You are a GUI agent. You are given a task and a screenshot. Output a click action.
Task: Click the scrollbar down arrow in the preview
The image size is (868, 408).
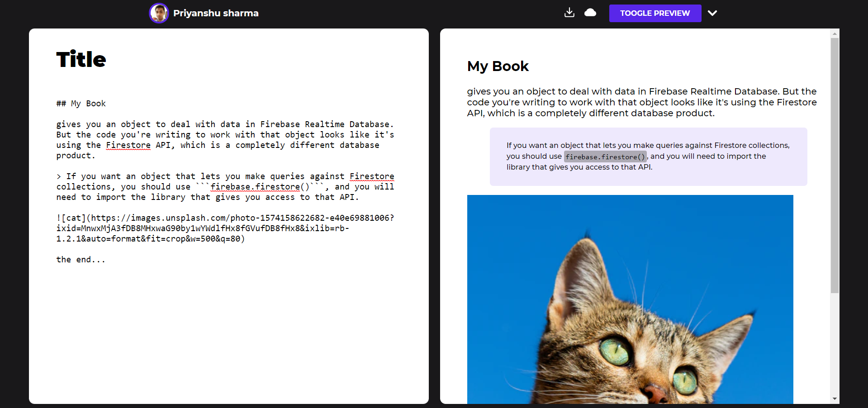tap(835, 399)
